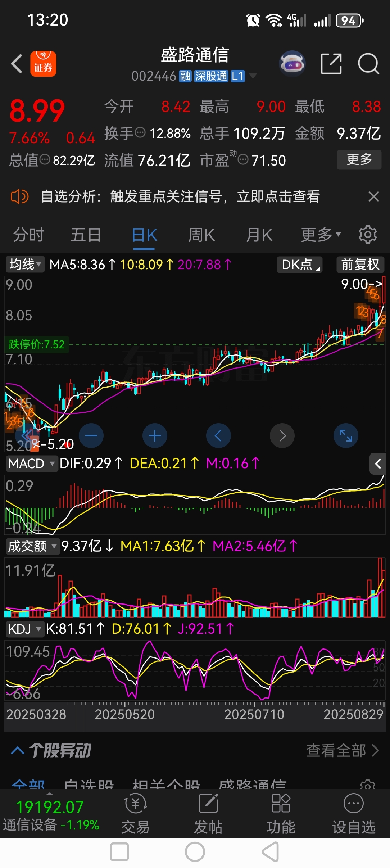Screen dimensions: 390x868
Task: Tap the share export icon
Action: tap(331, 64)
